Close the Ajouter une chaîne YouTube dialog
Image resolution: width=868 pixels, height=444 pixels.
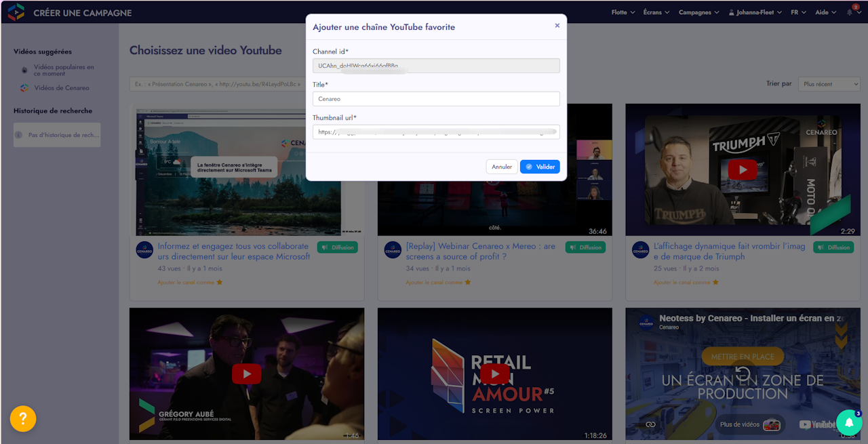tap(557, 26)
